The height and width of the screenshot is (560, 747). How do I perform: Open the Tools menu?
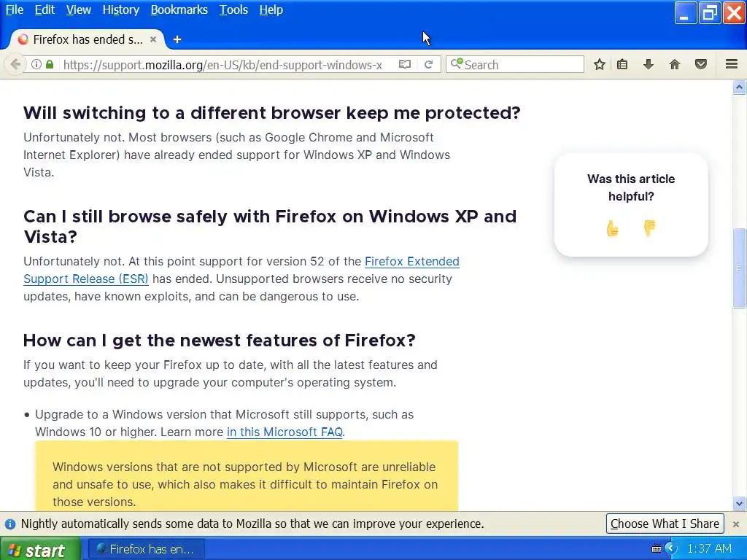pos(233,9)
